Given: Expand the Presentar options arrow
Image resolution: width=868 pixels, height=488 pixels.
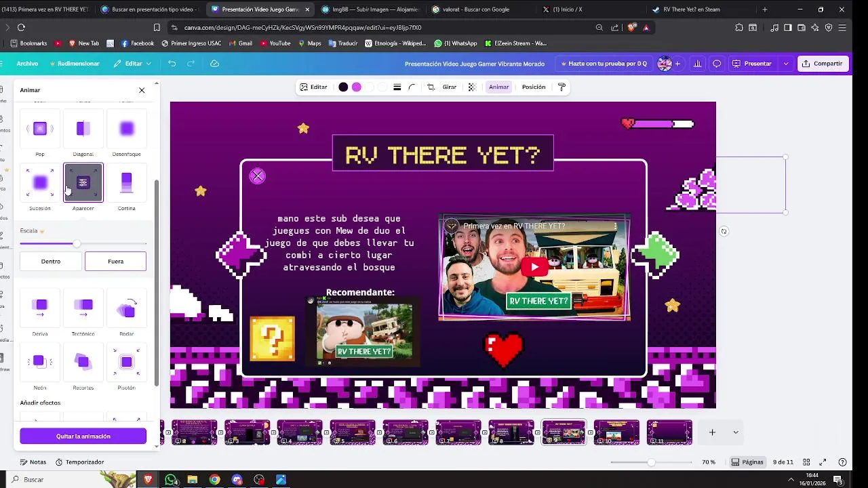Looking at the screenshot, I should click(786, 64).
